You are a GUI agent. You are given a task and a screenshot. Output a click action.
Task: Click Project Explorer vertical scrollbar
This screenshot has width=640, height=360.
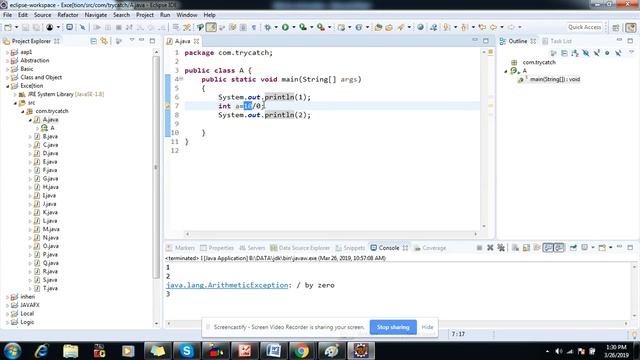point(156,167)
